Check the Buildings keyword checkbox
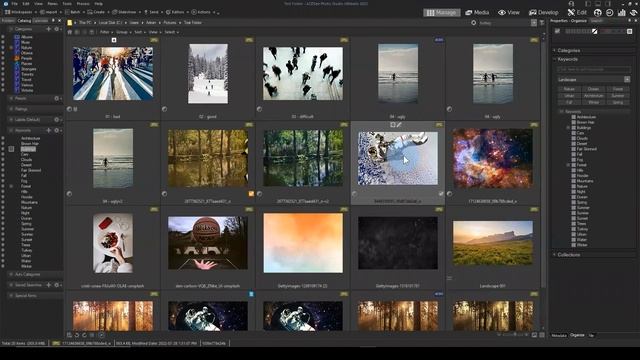This screenshot has height=360, width=640. click(x=573, y=127)
